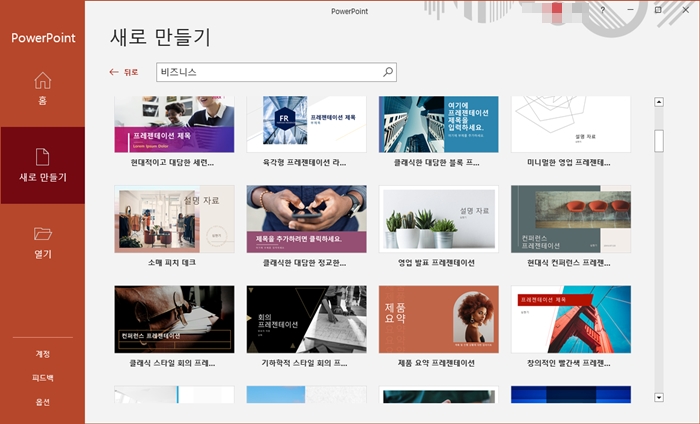
Task: Click the vertical scrollbar thumb
Action: pyautogui.click(x=658, y=141)
